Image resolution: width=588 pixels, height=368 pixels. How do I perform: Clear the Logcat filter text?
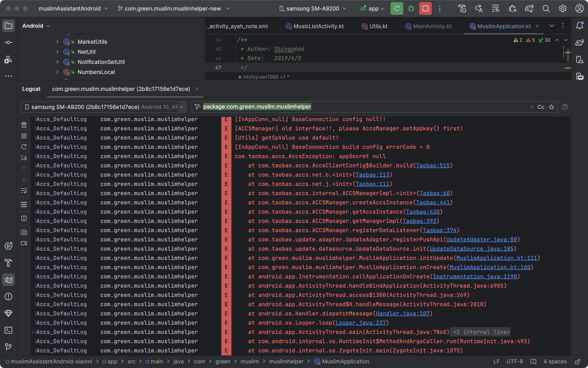532,107
